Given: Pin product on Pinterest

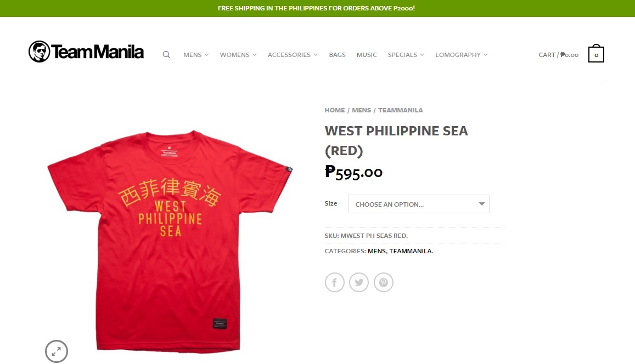Looking at the screenshot, I should click(384, 282).
